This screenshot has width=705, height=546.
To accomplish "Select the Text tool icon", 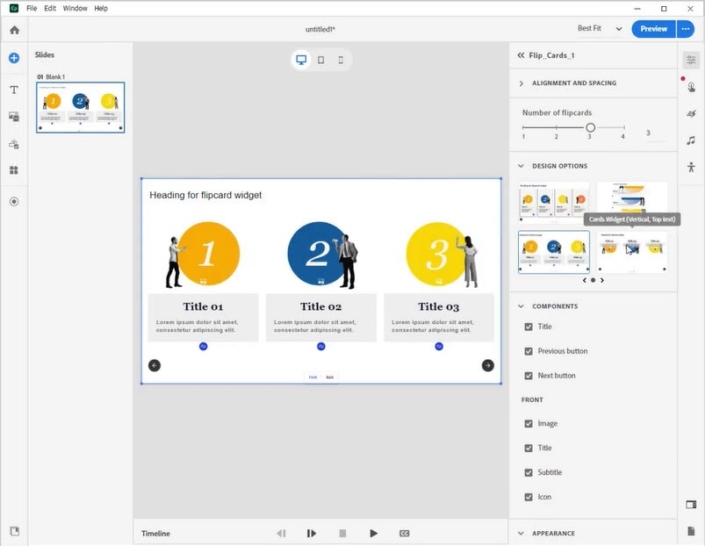I will (x=14, y=90).
